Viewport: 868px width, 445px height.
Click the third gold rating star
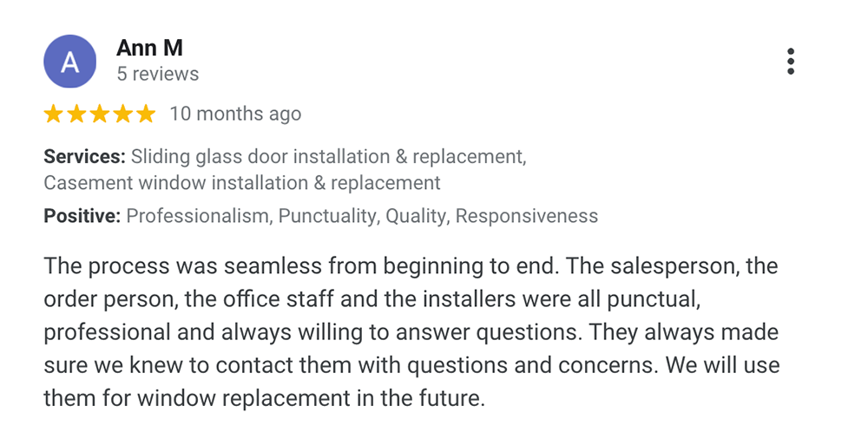(x=100, y=114)
